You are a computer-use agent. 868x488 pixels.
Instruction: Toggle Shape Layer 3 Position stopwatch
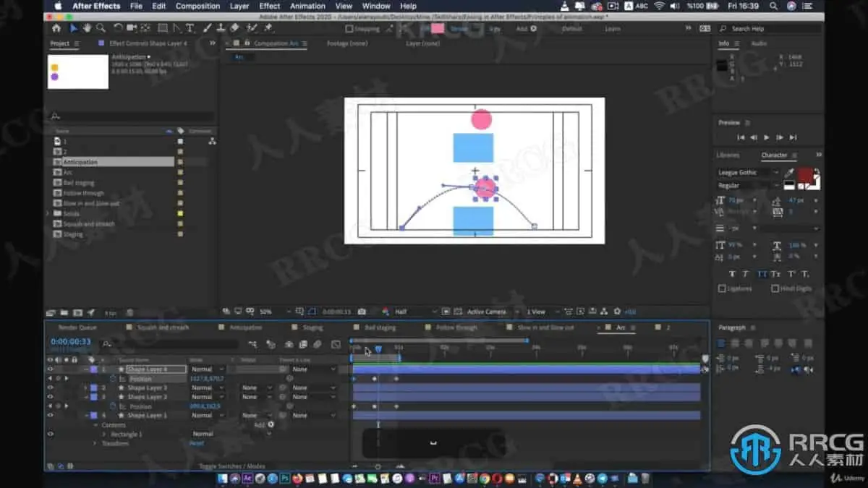(113, 406)
